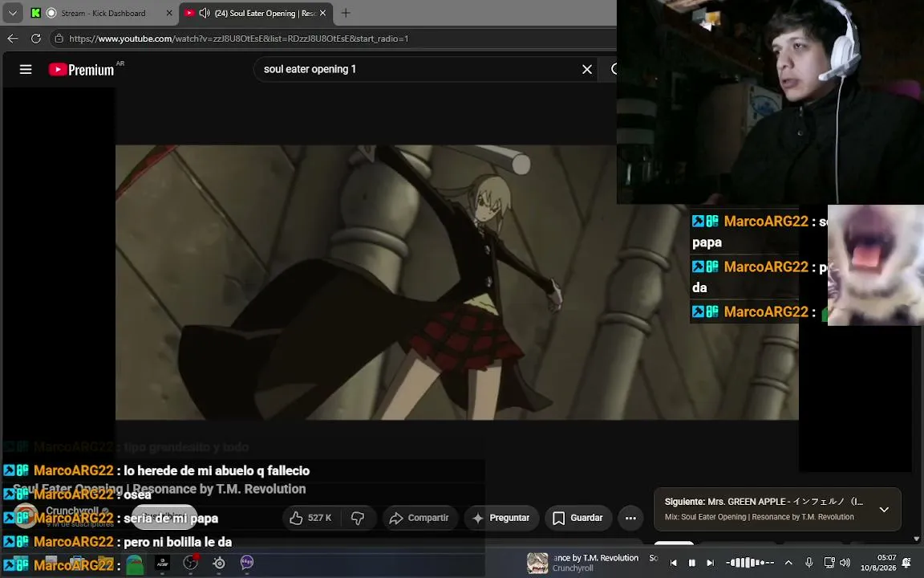Click the Soul Eater anime video player

point(456,283)
